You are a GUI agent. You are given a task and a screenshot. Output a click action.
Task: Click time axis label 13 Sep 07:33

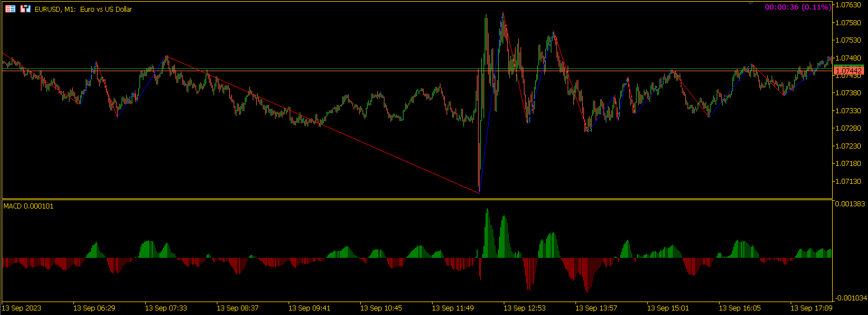166,308
